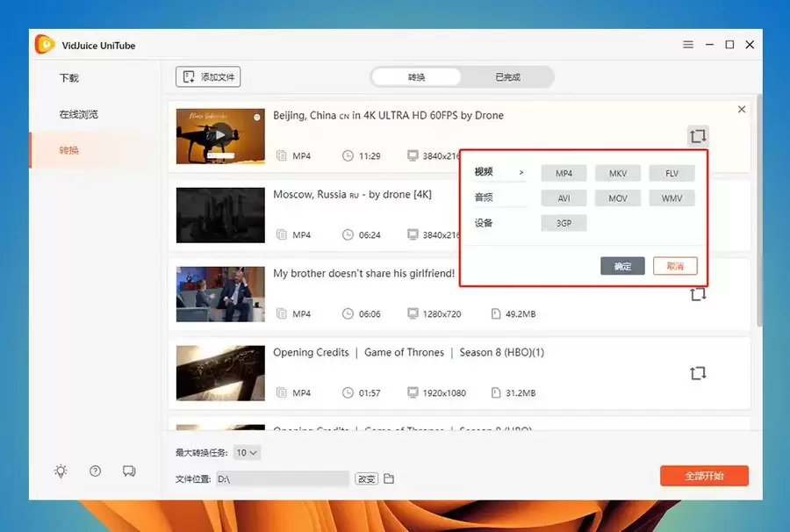
Task: Click the convert icon for Beijing video
Action: tap(698, 136)
